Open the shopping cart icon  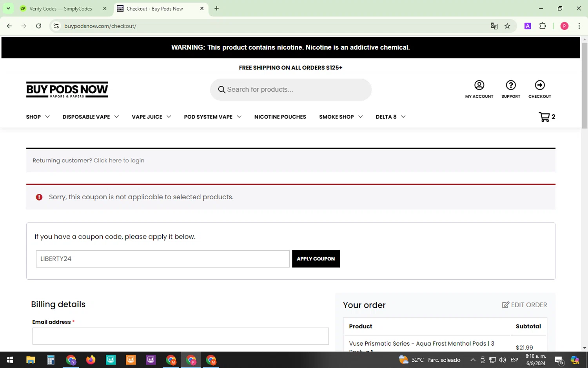pos(544,117)
